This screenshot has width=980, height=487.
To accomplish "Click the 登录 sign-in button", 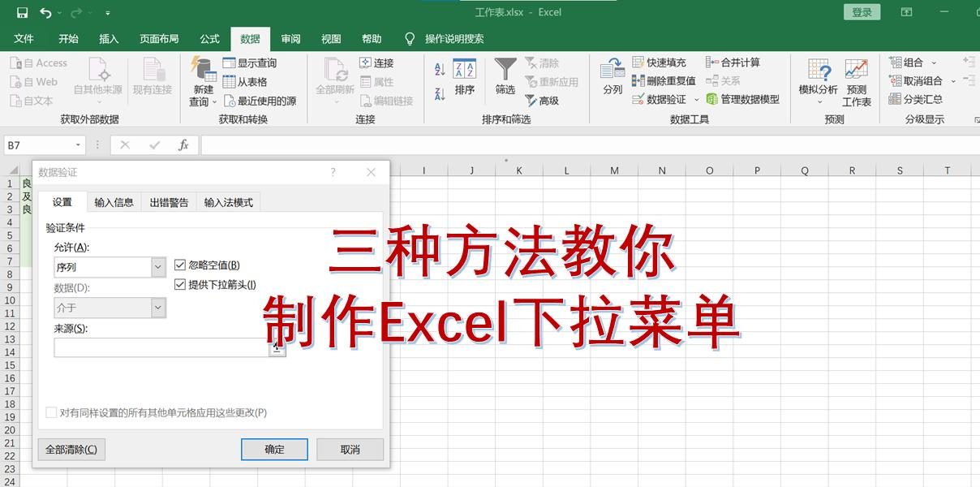I will [862, 12].
